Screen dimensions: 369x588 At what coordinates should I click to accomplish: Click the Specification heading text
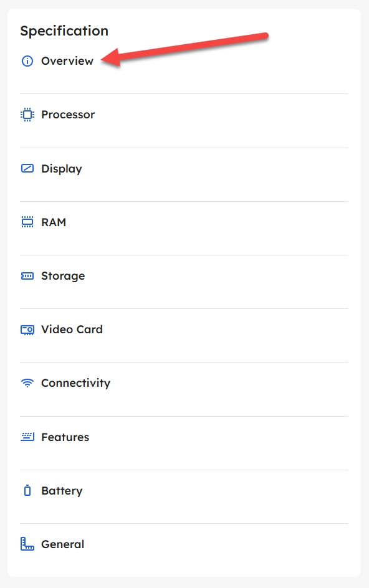64,31
